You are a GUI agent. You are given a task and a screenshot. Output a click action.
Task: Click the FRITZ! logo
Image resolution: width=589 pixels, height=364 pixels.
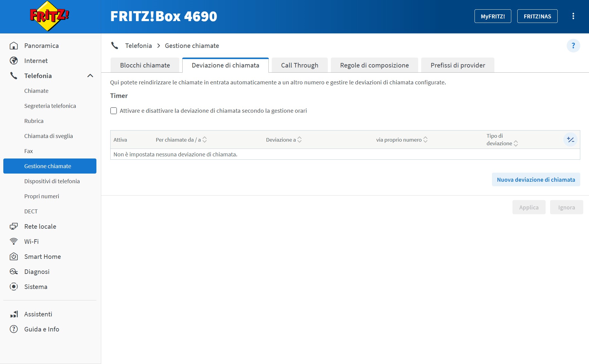pyautogui.click(x=50, y=16)
